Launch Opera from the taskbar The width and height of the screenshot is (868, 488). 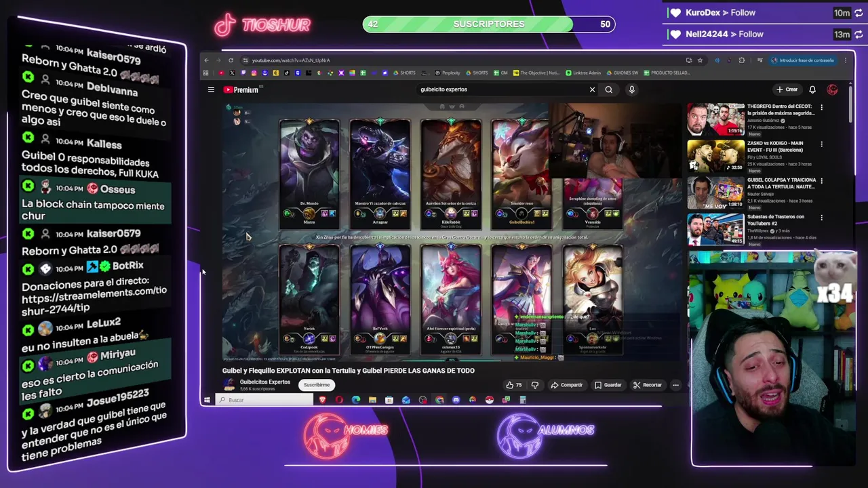pyautogui.click(x=339, y=400)
